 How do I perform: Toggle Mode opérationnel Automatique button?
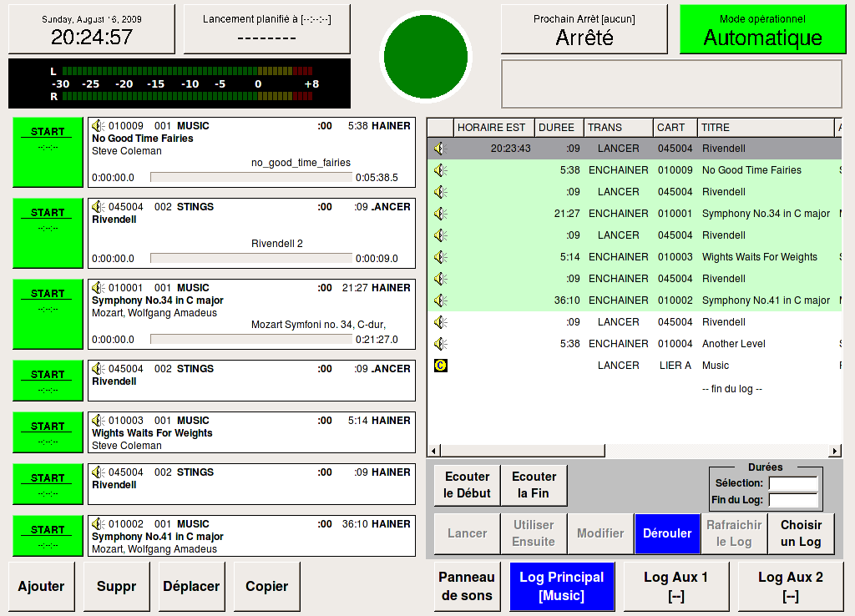[x=762, y=29]
